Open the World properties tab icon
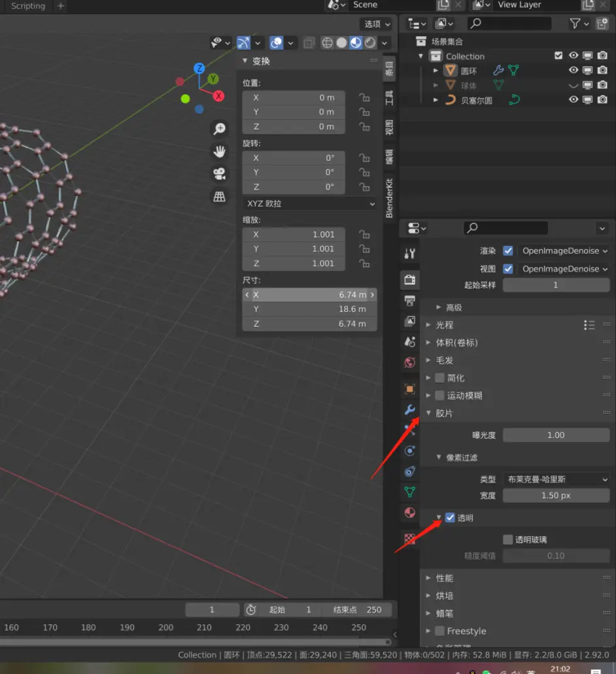Viewport: 616px width, 674px height. point(409,362)
